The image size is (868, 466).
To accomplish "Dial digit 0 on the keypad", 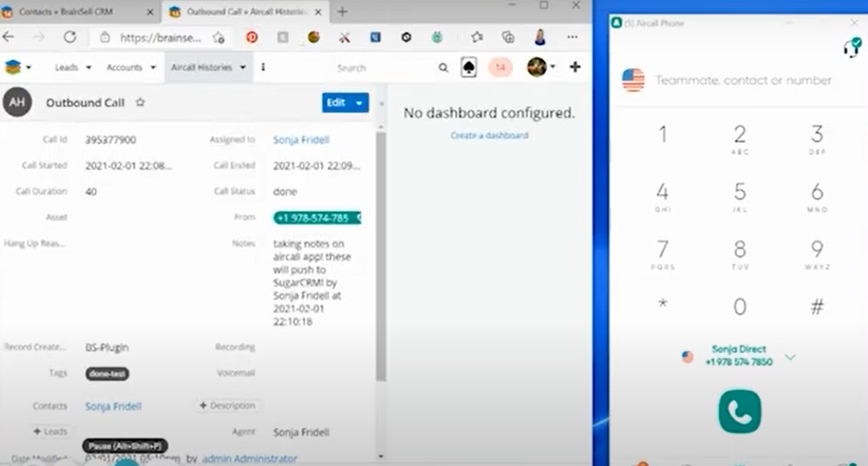I will 739,306.
